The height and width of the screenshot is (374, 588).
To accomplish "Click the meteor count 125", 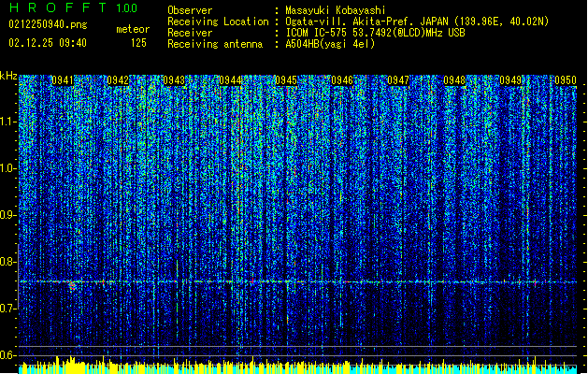I will [x=138, y=43].
